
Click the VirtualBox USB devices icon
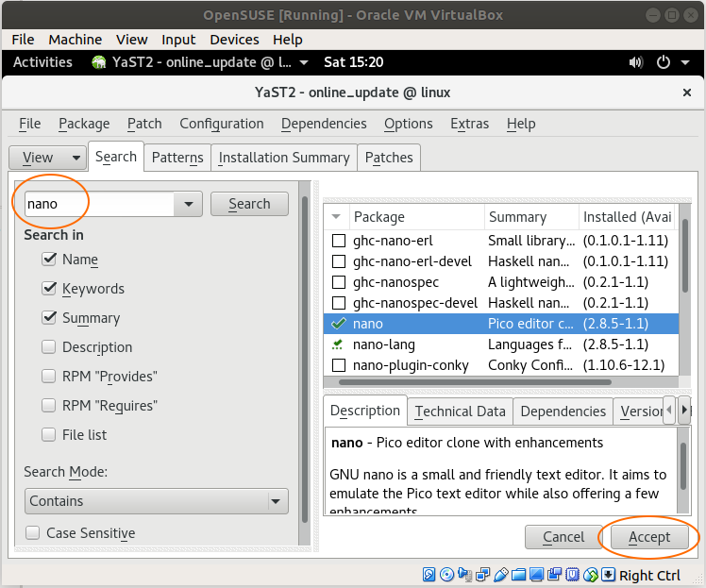click(500, 575)
